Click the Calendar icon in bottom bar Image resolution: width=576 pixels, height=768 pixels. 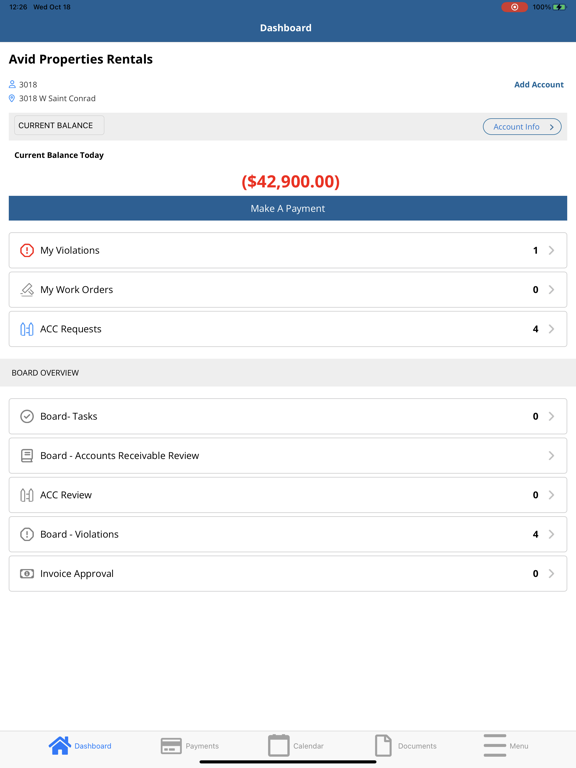point(279,745)
